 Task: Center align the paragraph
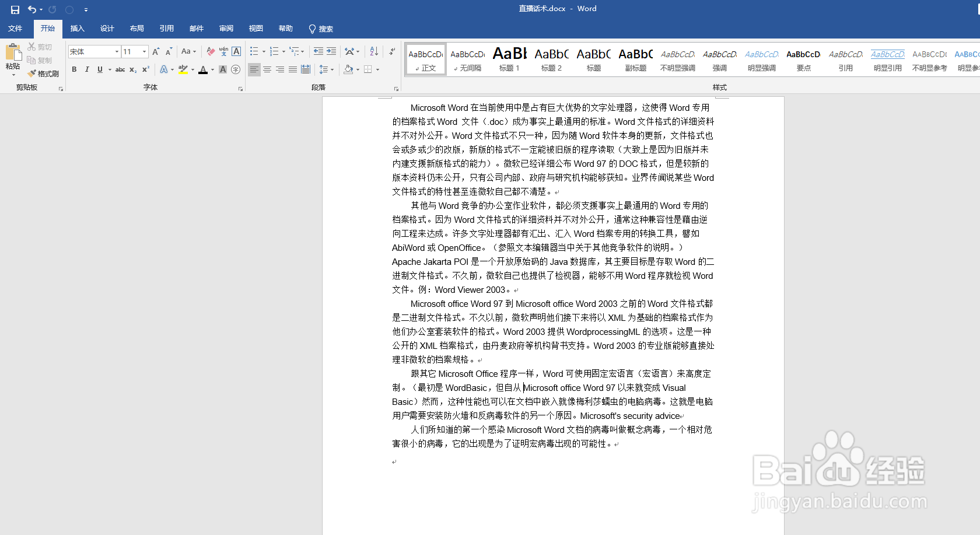[267, 69]
